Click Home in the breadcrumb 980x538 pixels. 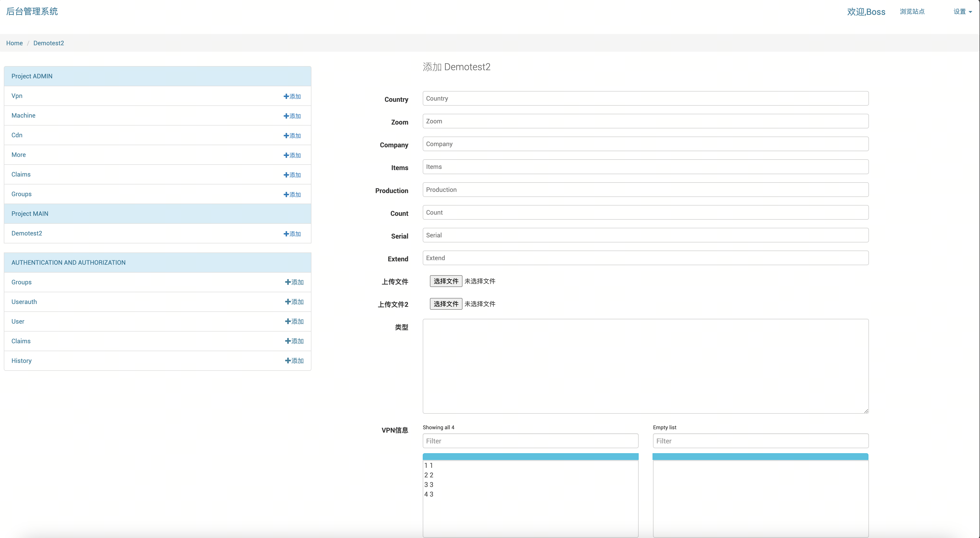click(14, 43)
